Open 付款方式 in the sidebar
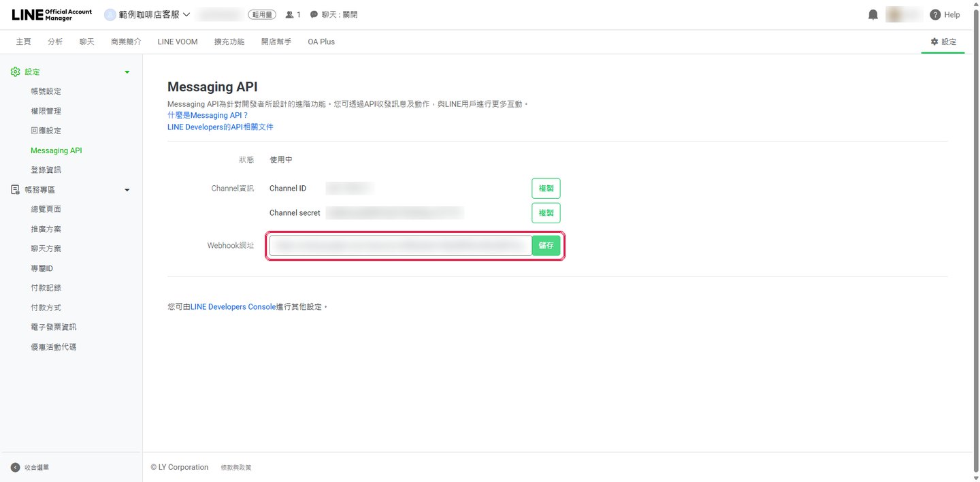 [46, 308]
